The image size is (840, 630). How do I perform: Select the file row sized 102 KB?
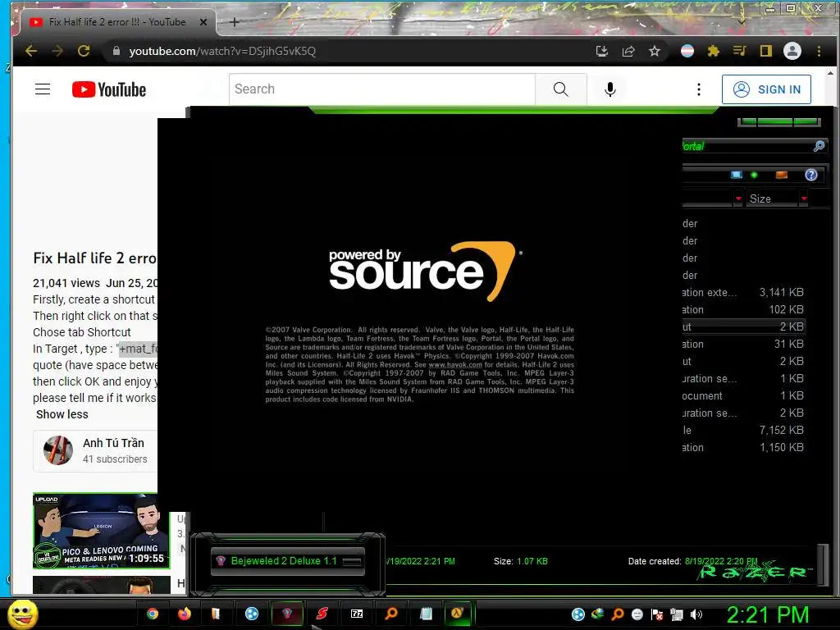point(743,309)
